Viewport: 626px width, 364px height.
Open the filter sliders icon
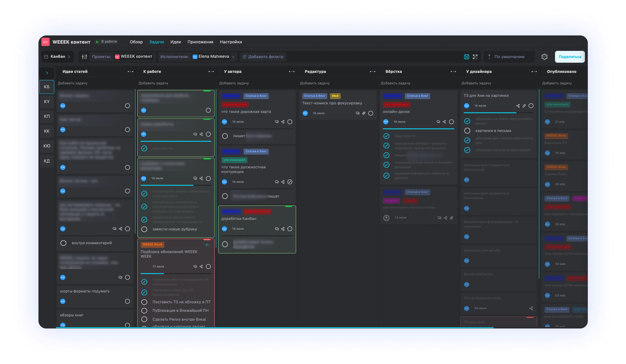[x=84, y=57]
